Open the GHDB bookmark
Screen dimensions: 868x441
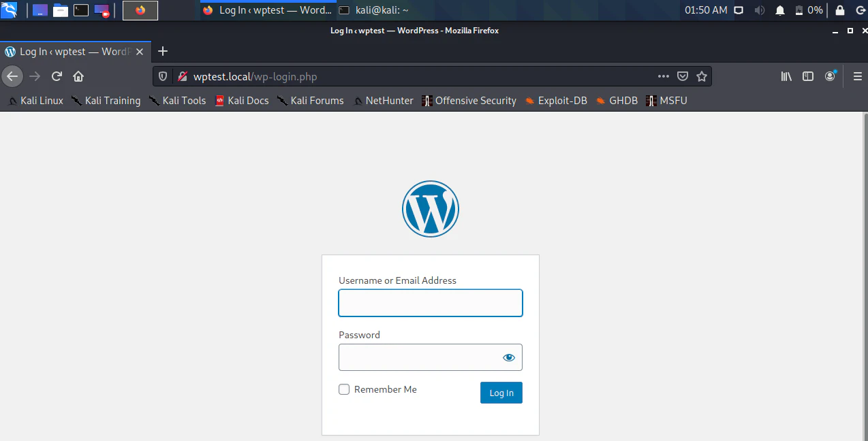coord(617,101)
